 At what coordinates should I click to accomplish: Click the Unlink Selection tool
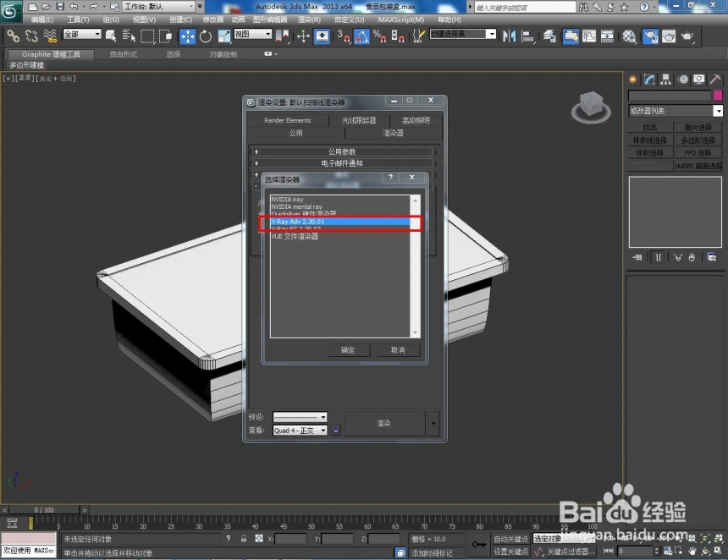pos(31,36)
